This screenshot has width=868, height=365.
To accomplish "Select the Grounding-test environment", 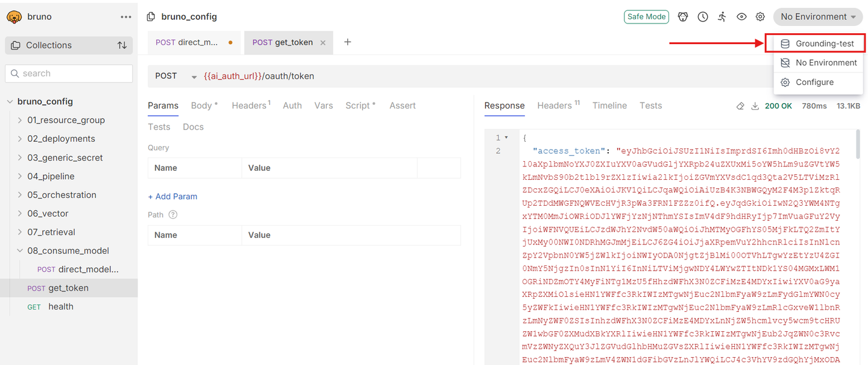I will pyautogui.click(x=818, y=43).
